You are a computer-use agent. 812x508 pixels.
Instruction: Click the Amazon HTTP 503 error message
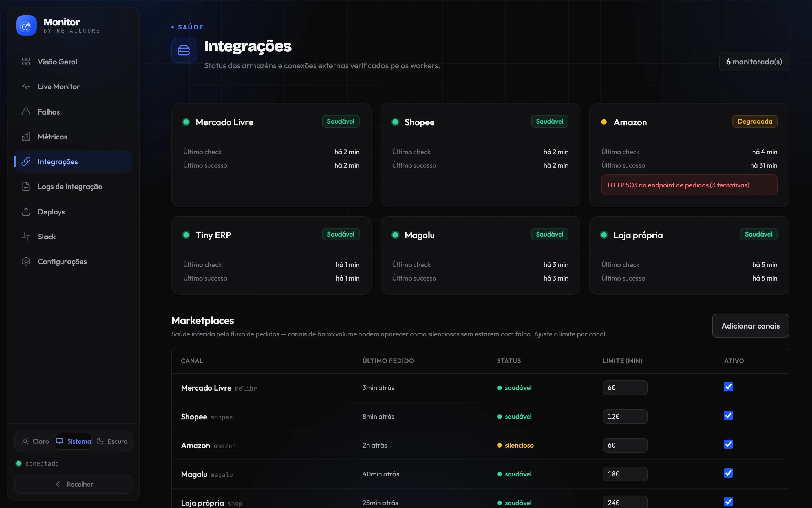689,185
